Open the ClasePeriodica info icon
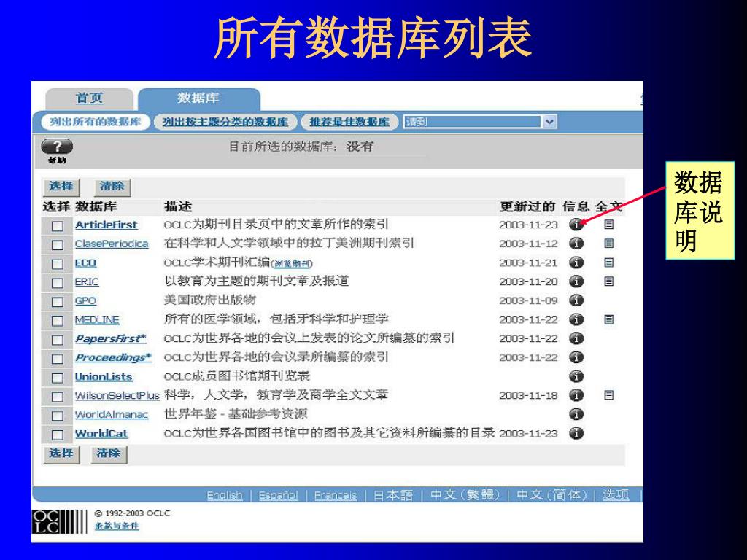The width and height of the screenshot is (747, 560). pyautogui.click(x=576, y=244)
